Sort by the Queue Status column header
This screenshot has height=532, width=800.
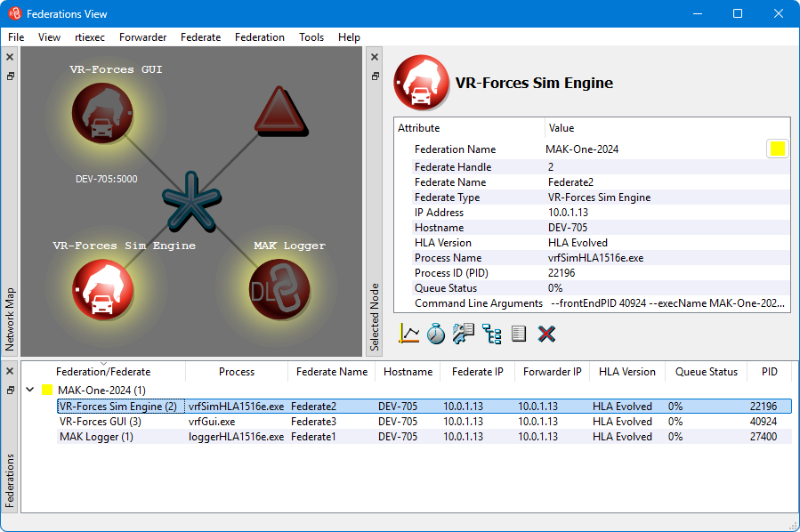point(706,372)
